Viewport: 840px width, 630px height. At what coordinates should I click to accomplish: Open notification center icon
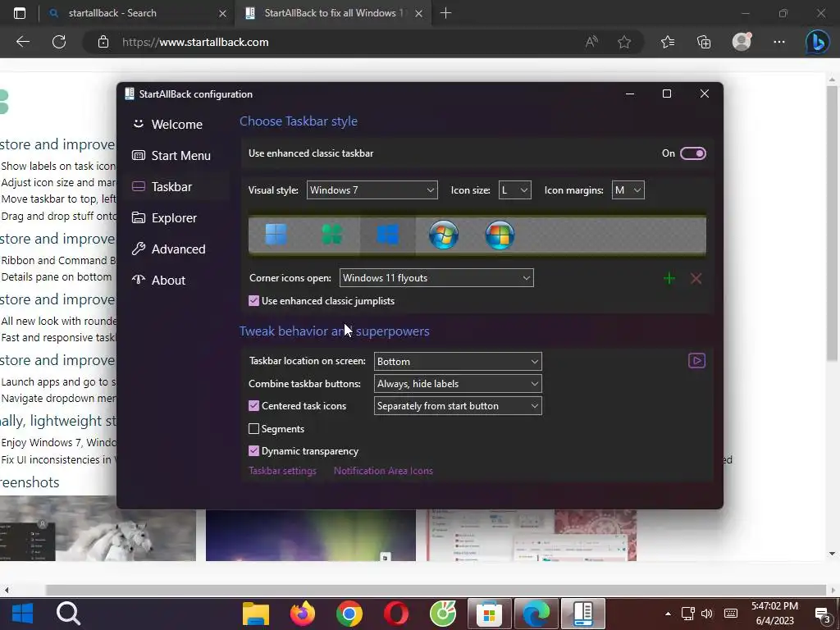pyautogui.click(x=824, y=614)
